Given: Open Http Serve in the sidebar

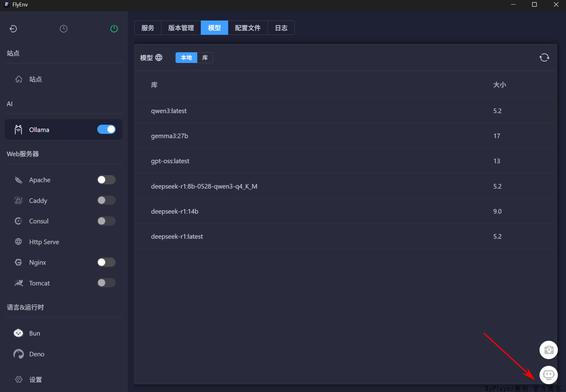Looking at the screenshot, I should click(44, 242).
